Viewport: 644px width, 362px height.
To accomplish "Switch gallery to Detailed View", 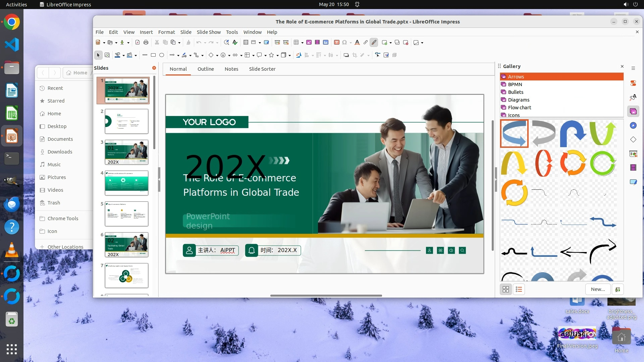I will pos(519,289).
